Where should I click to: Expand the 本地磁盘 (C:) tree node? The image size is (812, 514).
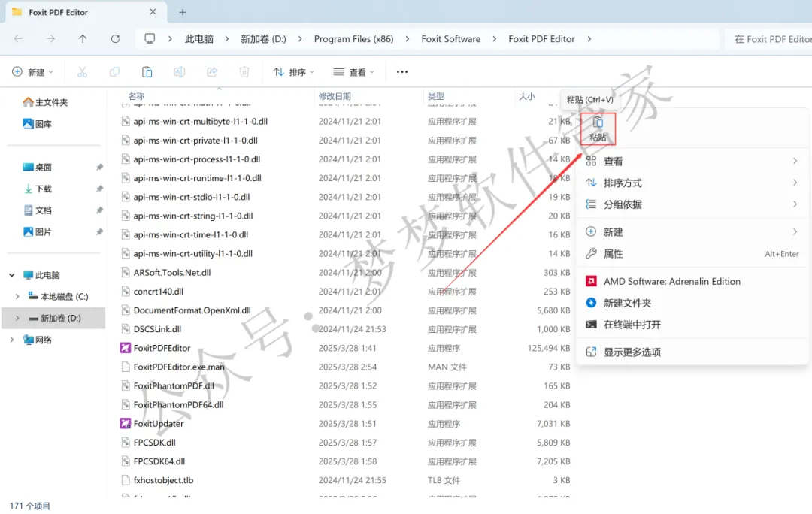pyautogui.click(x=17, y=297)
